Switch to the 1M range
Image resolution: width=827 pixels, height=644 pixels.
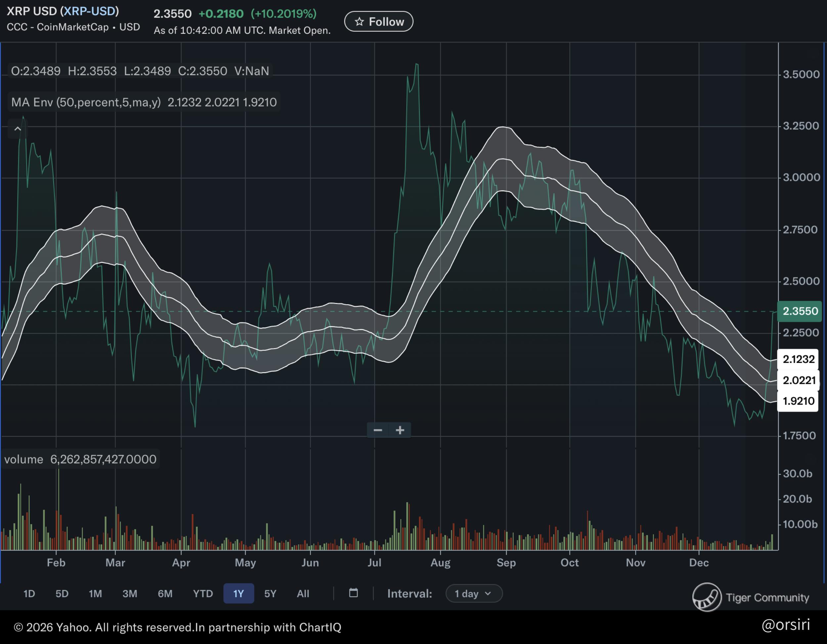coord(95,593)
